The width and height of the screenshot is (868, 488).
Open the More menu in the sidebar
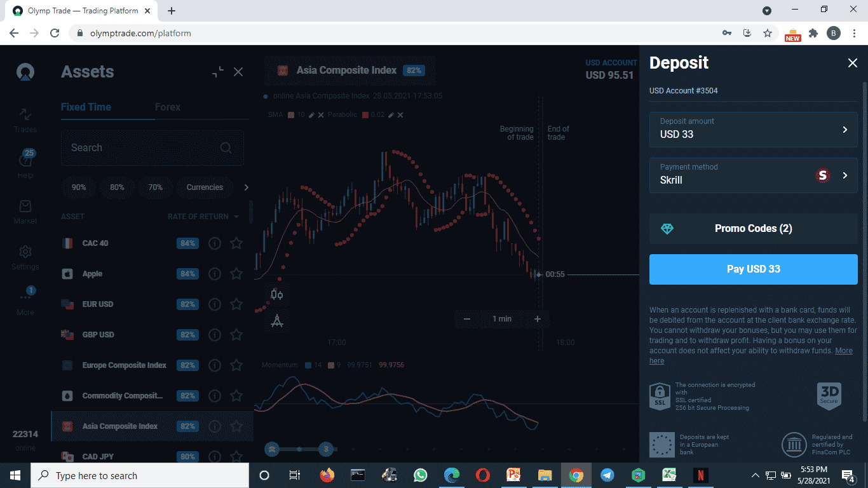25,301
